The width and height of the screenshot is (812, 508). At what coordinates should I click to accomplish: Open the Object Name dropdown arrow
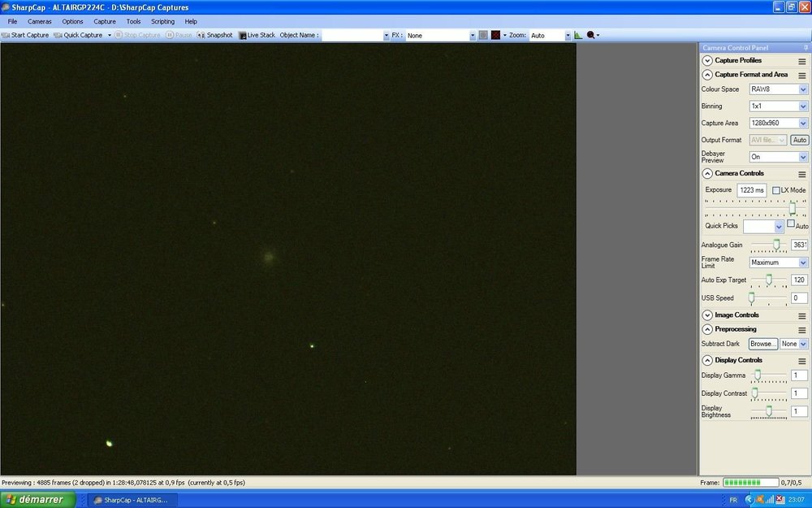[x=387, y=35]
